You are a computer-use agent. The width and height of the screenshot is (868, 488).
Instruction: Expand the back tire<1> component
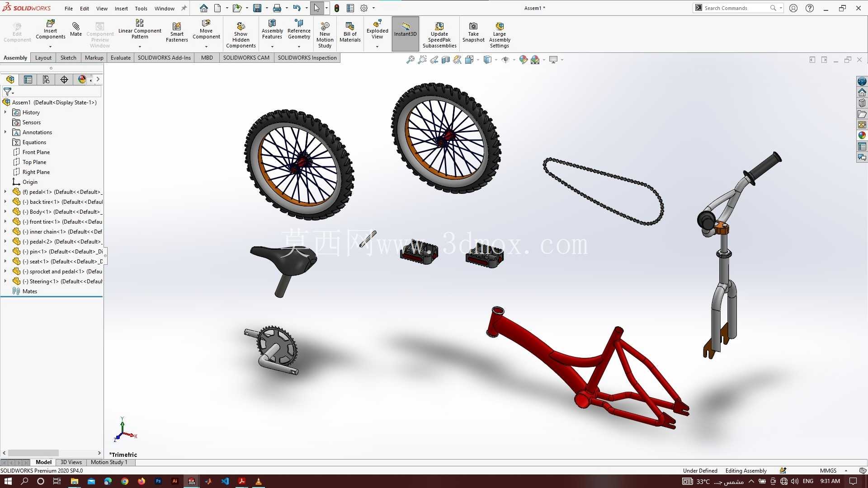5,202
